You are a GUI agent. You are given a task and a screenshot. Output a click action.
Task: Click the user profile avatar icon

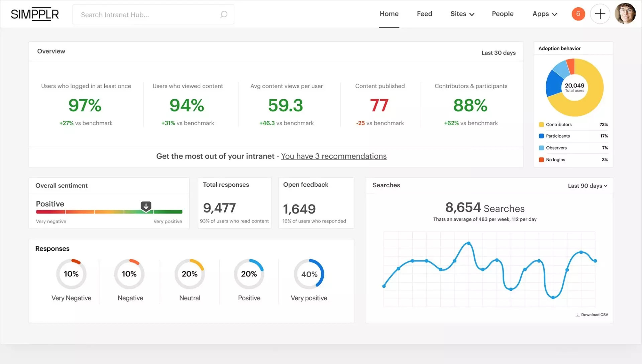pos(627,14)
